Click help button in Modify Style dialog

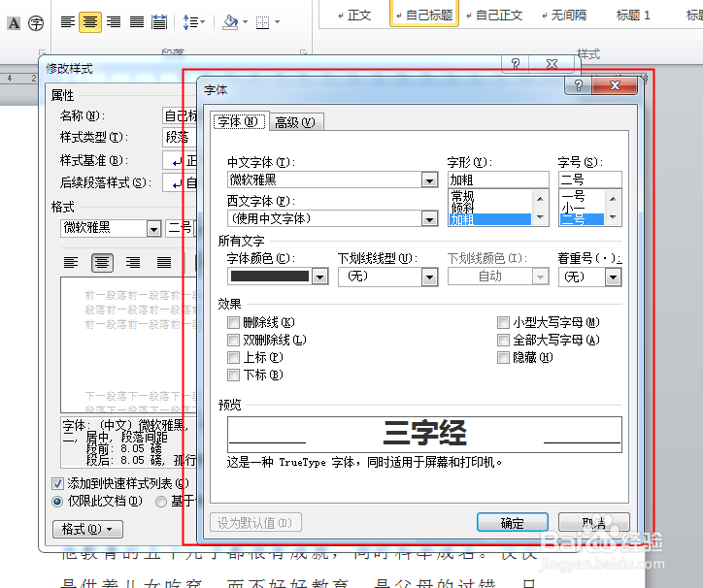[516, 64]
